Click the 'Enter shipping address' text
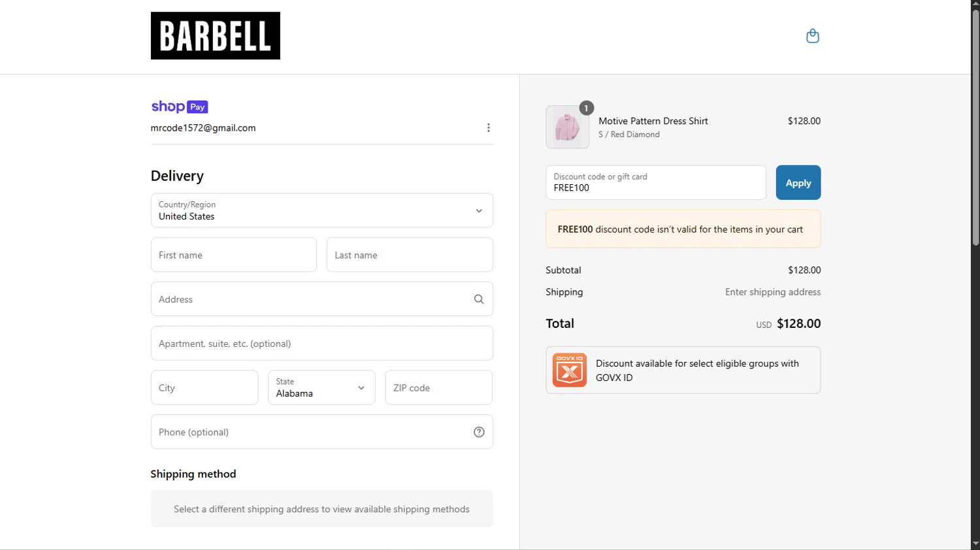Viewport: 980px width, 550px height. (x=773, y=292)
